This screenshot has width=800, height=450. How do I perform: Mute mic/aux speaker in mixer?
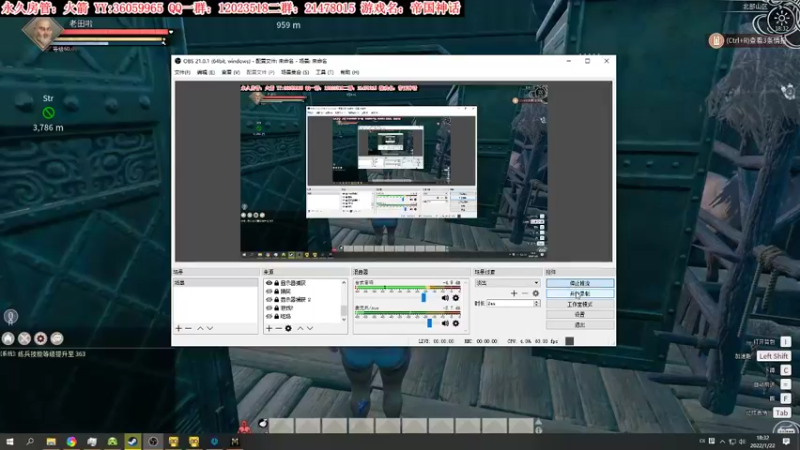(445, 323)
